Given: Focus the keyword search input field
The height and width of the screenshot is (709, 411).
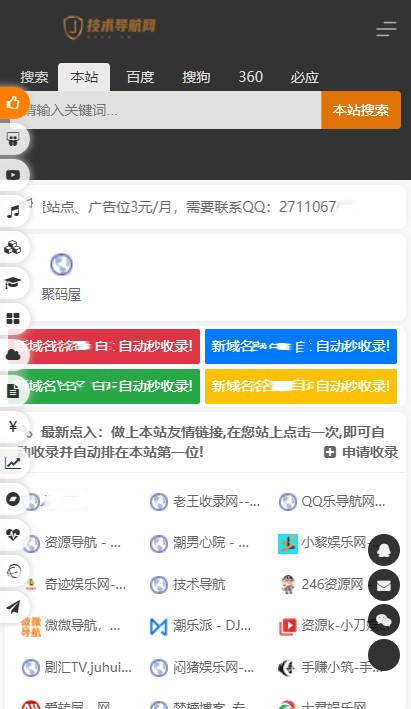Looking at the screenshot, I should 172,110.
